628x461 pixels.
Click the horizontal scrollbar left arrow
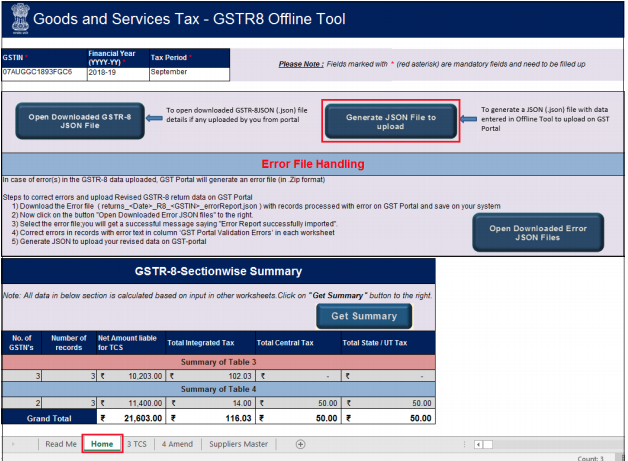[x=478, y=445]
